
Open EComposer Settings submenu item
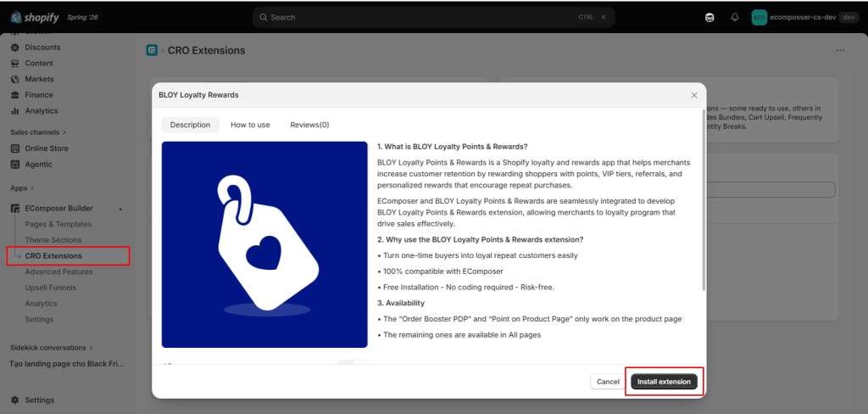tap(39, 319)
